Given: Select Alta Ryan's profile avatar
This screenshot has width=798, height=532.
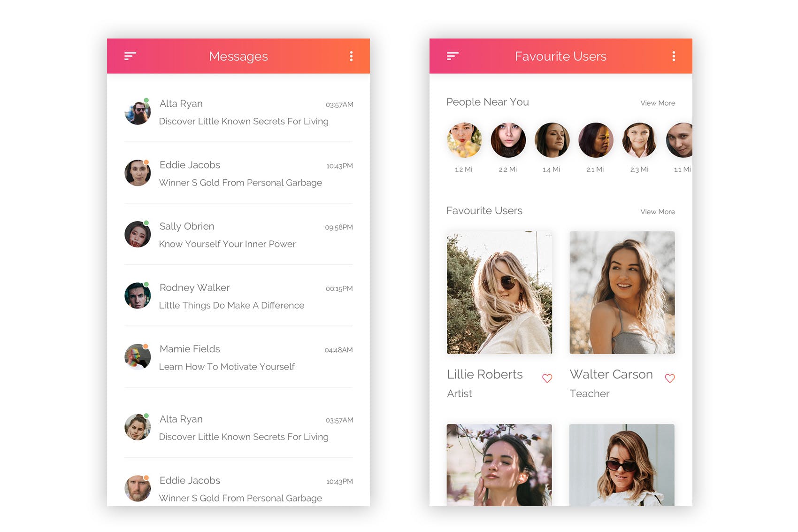Looking at the screenshot, I should (137, 112).
